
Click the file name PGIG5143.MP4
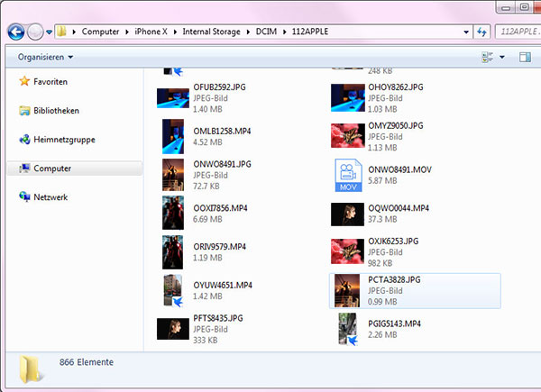[x=394, y=324]
